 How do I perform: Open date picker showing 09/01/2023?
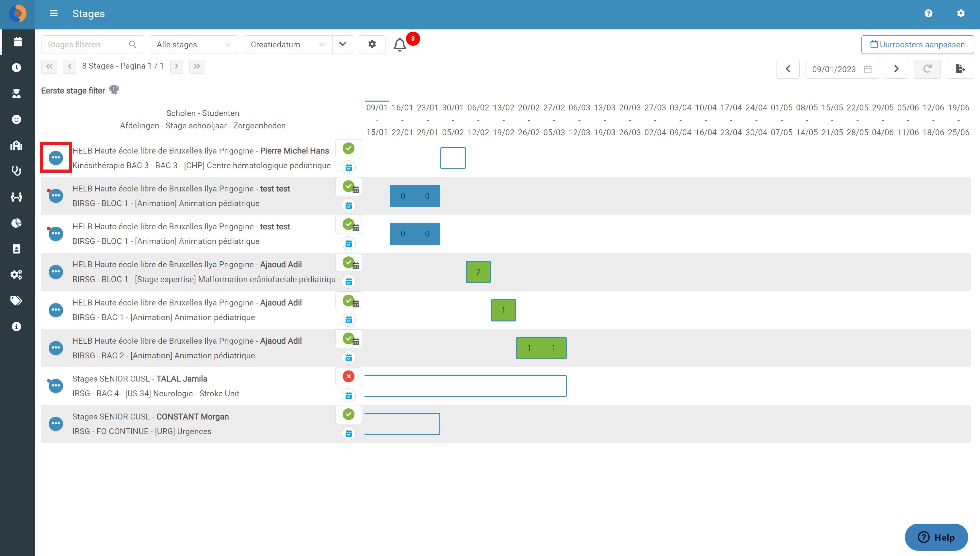coord(842,69)
